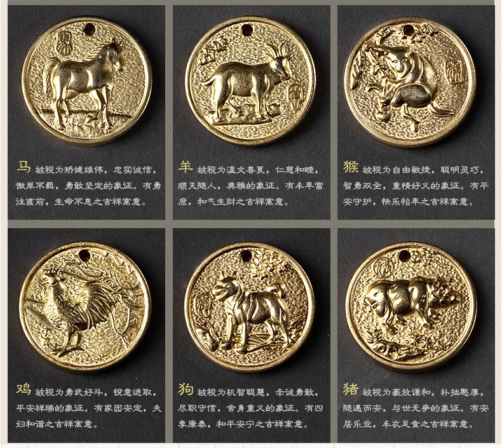Click the 羊 heading character
Viewport: 502px width, 448px height.
(186, 167)
